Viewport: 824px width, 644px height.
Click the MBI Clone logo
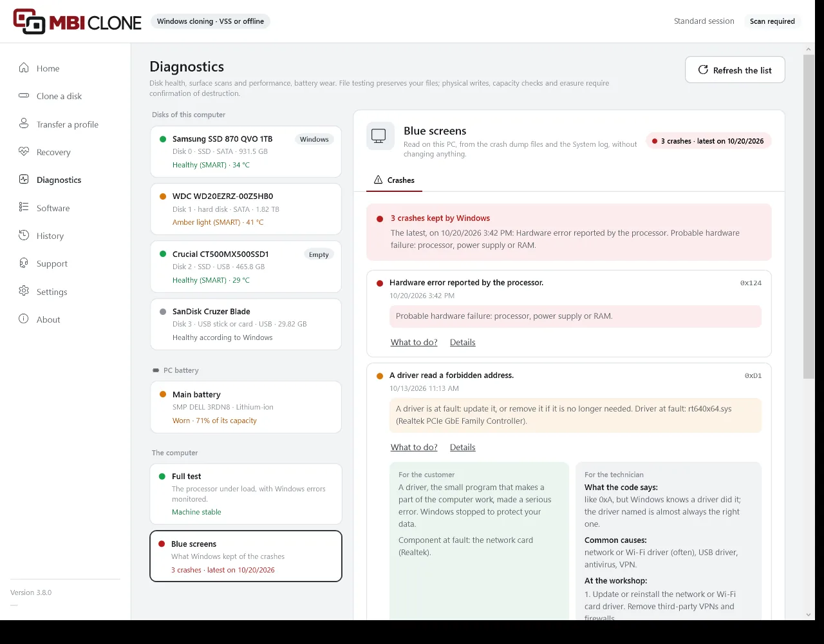point(77,21)
